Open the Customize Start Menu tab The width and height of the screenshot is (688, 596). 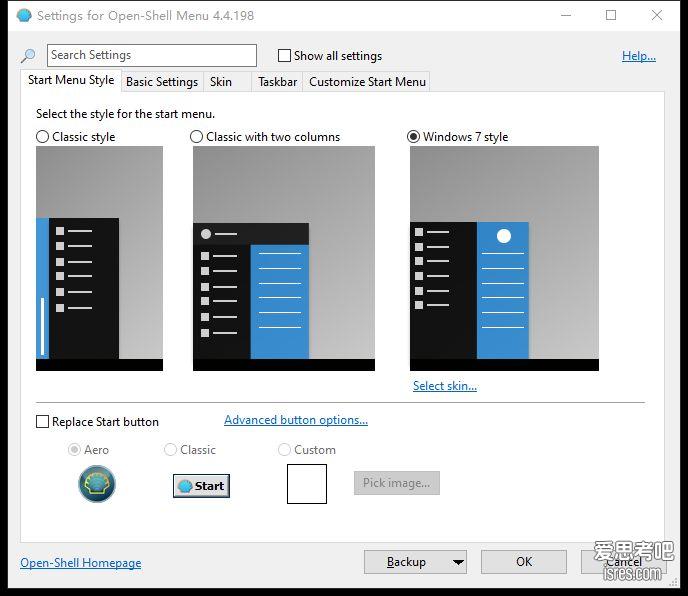coord(367,82)
